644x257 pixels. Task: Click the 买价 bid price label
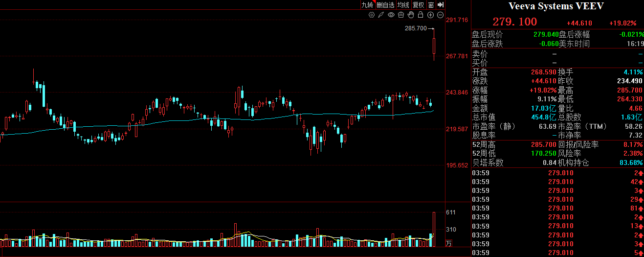[480, 63]
